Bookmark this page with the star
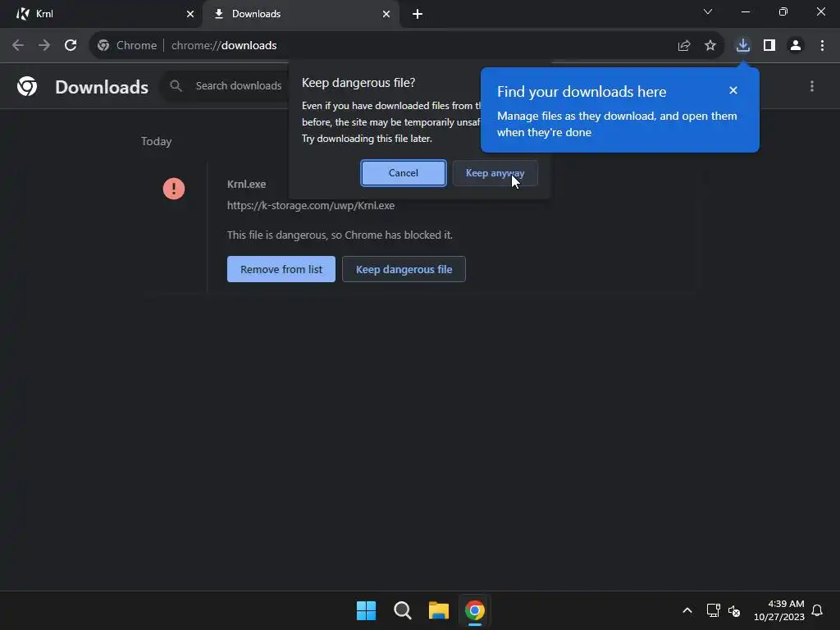Screen dimensions: 840x630 pyautogui.click(x=710, y=46)
